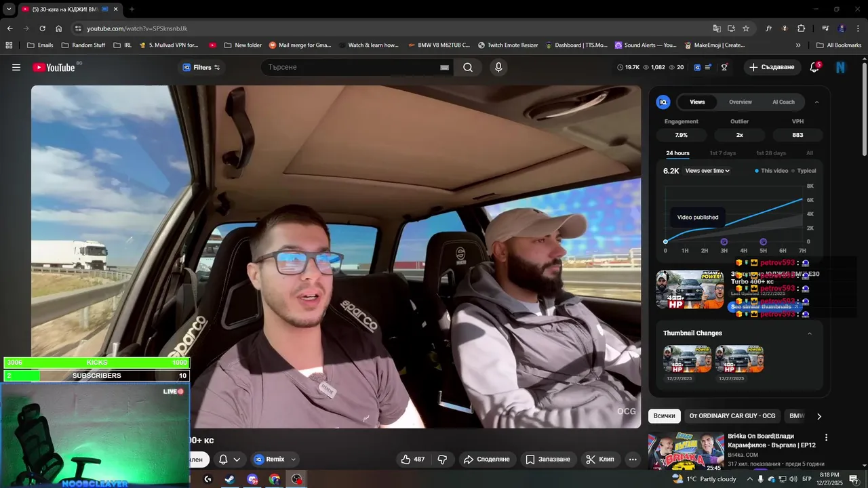Open the current video thumbnail in vidIQ panel
This screenshot has width=868, height=488.
pos(690,289)
